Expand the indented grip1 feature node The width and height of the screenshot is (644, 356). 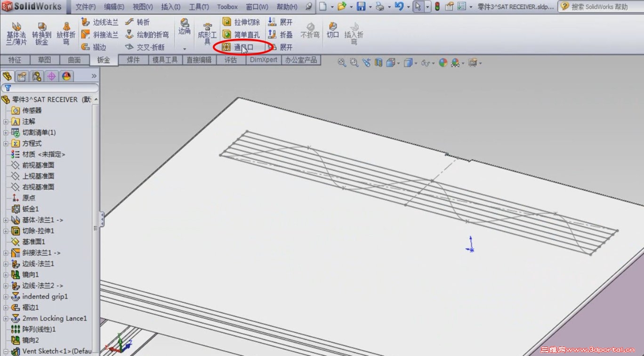pos(6,297)
